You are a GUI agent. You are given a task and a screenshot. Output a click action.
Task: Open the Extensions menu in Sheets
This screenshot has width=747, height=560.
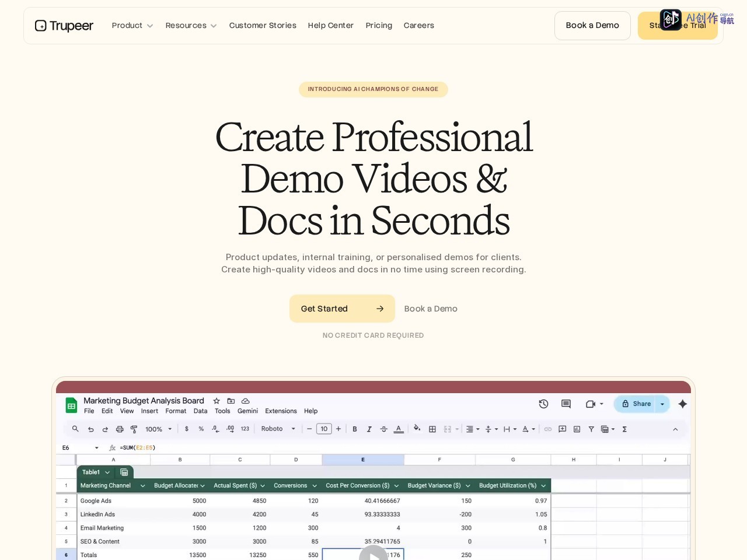pos(281,411)
